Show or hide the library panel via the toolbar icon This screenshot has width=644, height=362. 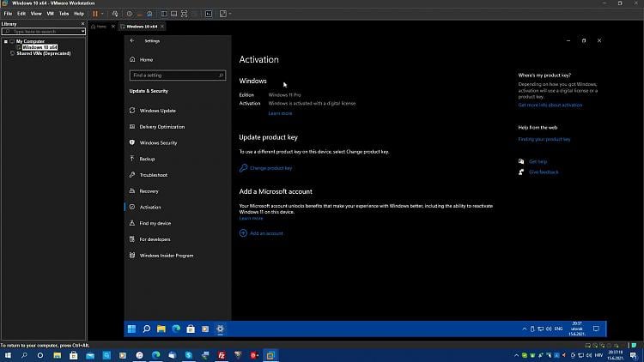164,14
